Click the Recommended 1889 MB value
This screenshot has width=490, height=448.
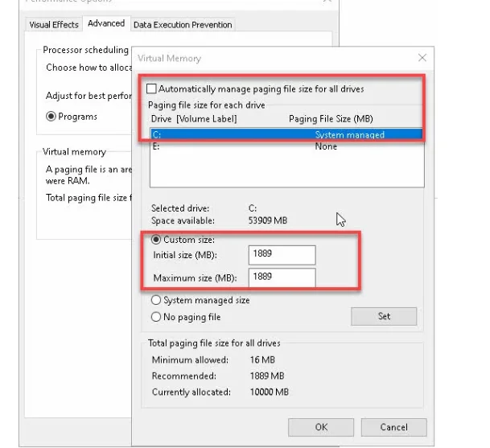tap(267, 376)
